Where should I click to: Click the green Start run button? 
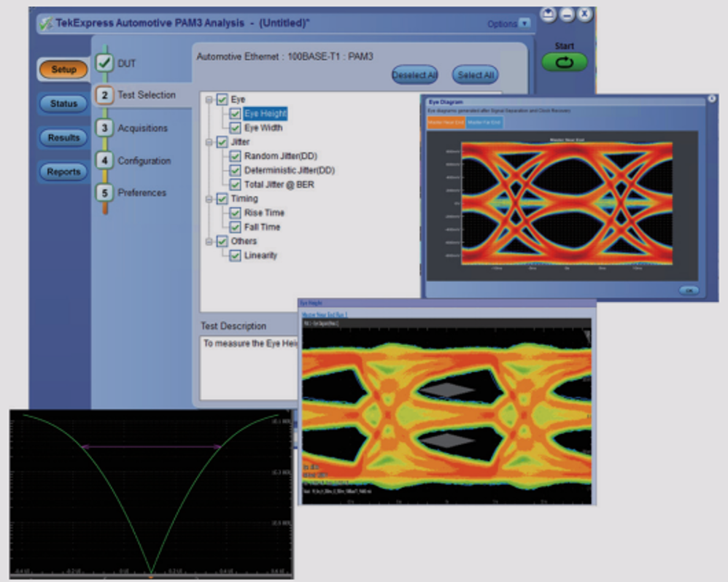(564, 62)
